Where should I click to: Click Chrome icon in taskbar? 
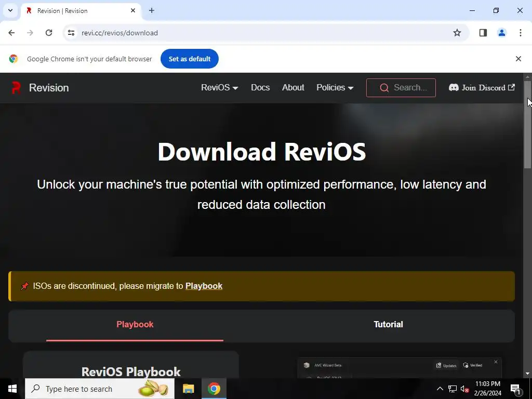click(x=214, y=389)
